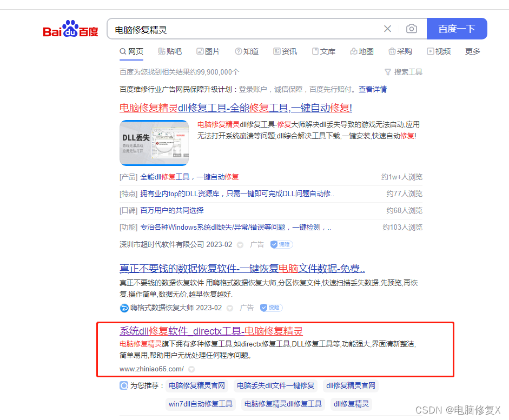Click view count 约103人浏览
Viewport: 509px width, 420px height.
(x=402, y=228)
